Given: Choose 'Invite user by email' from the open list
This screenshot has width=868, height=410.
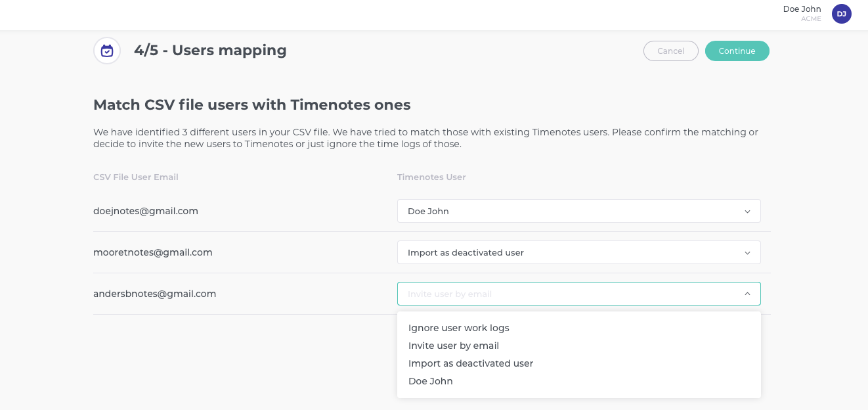Looking at the screenshot, I should click(x=453, y=346).
